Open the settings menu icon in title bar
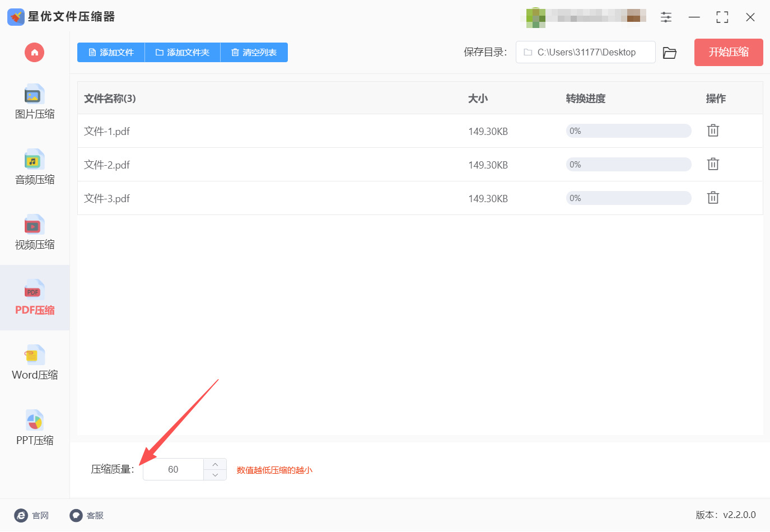The image size is (770, 532). coord(666,17)
